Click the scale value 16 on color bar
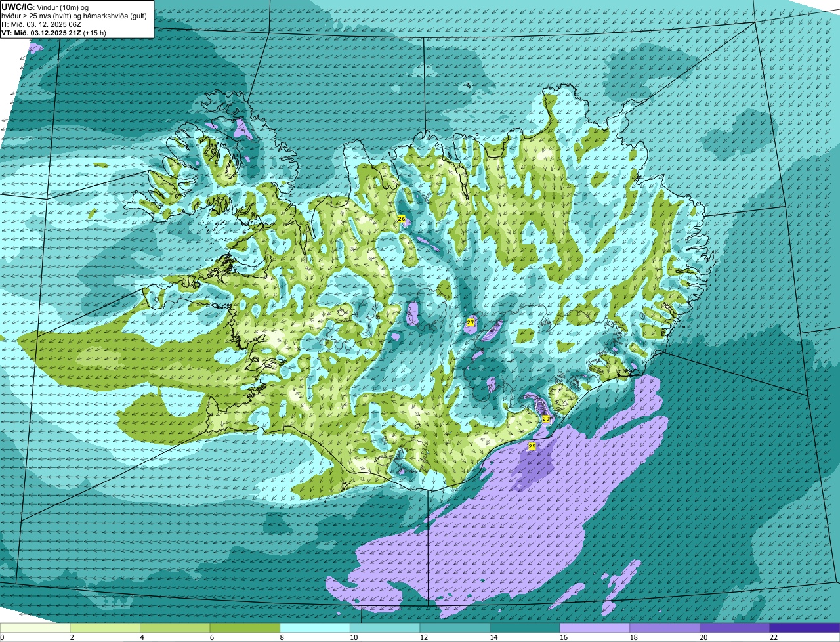 point(564,637)
